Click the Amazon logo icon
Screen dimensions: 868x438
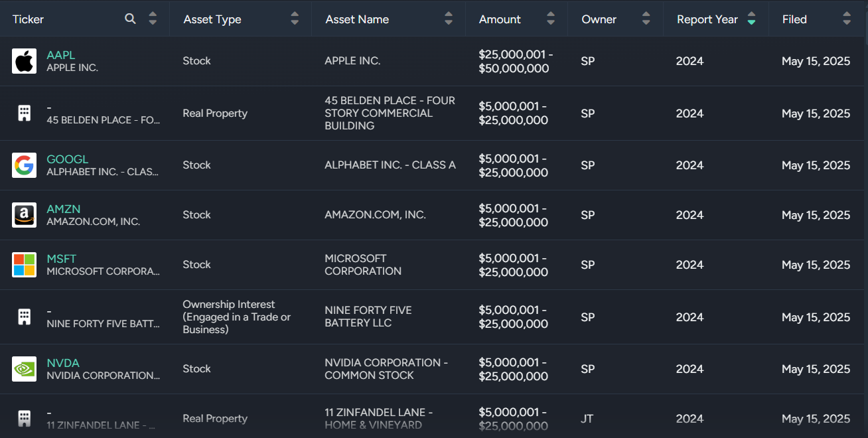pyautogui.click(x=24, y=215)
